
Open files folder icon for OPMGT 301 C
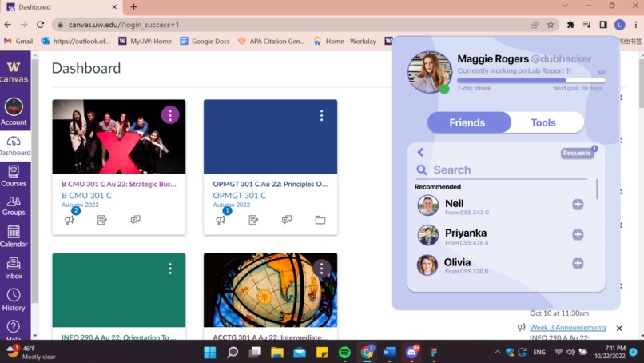pyautogui.click(x=320, y=220)
